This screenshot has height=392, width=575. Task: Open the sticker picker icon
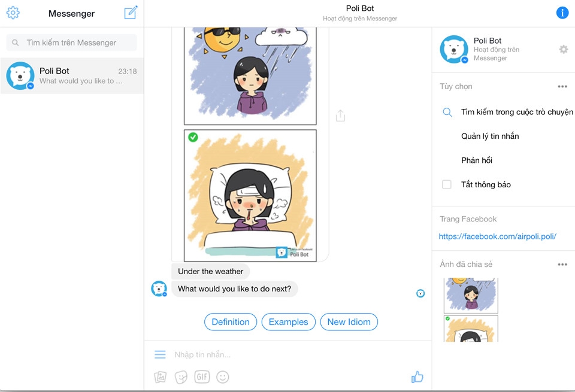tap(181, 377)
